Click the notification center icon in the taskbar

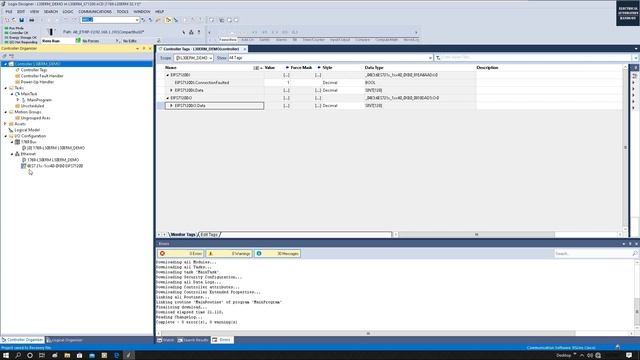click(x=629, y=356)
